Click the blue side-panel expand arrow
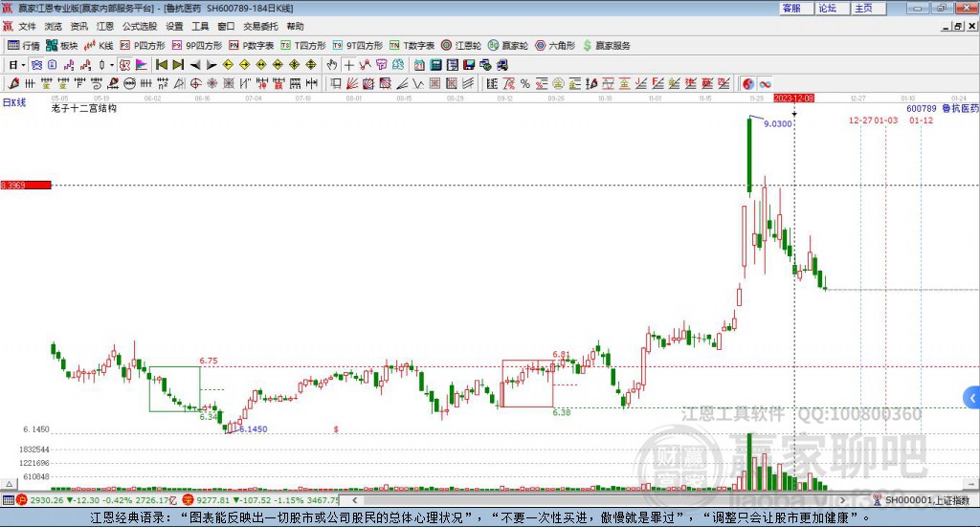The width and height of the screenshot is (980, 527). (972, 397)
